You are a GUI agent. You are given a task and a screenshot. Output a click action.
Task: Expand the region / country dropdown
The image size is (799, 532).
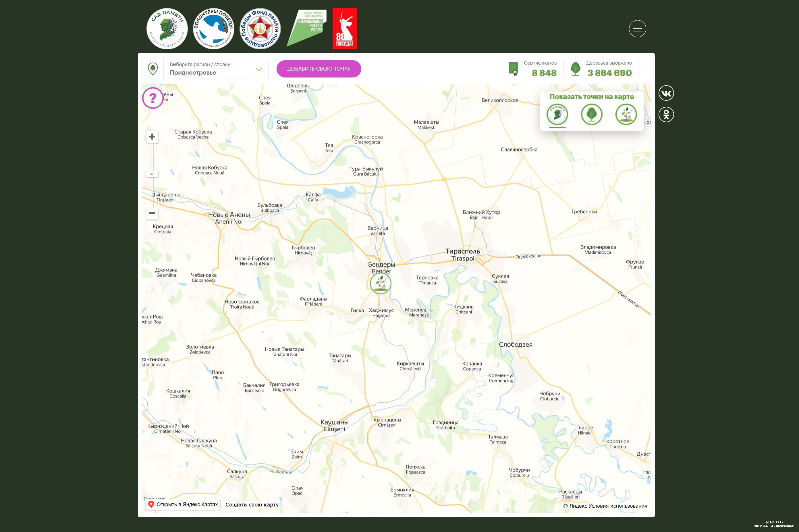click(205, 69)
